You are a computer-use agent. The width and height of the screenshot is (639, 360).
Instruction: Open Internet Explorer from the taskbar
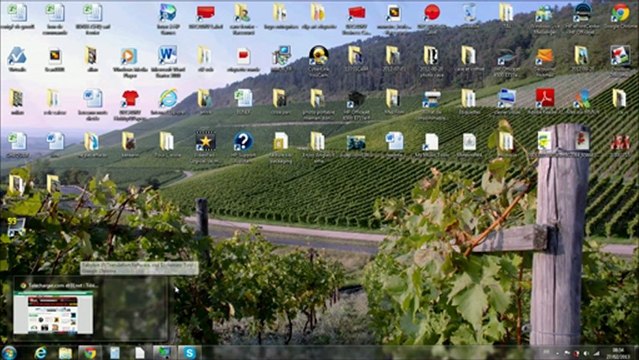point(40,353)
